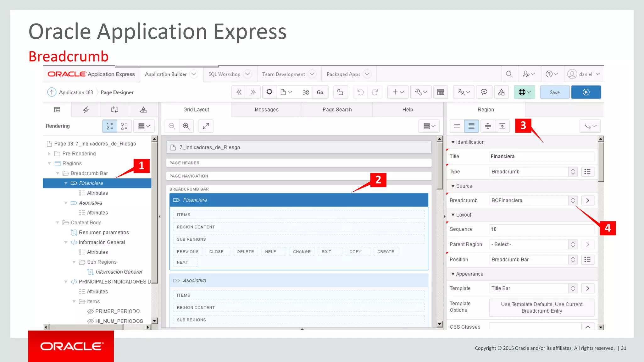
Task: Open the Rendering tree options menu
Action: (x=144, y=126)
